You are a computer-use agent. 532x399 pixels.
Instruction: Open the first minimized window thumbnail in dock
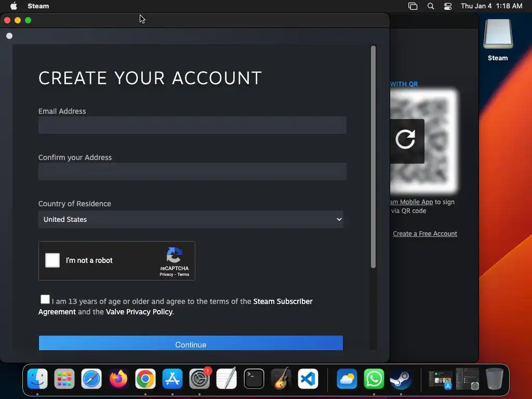pyautogui.click(x=440, y=379)
